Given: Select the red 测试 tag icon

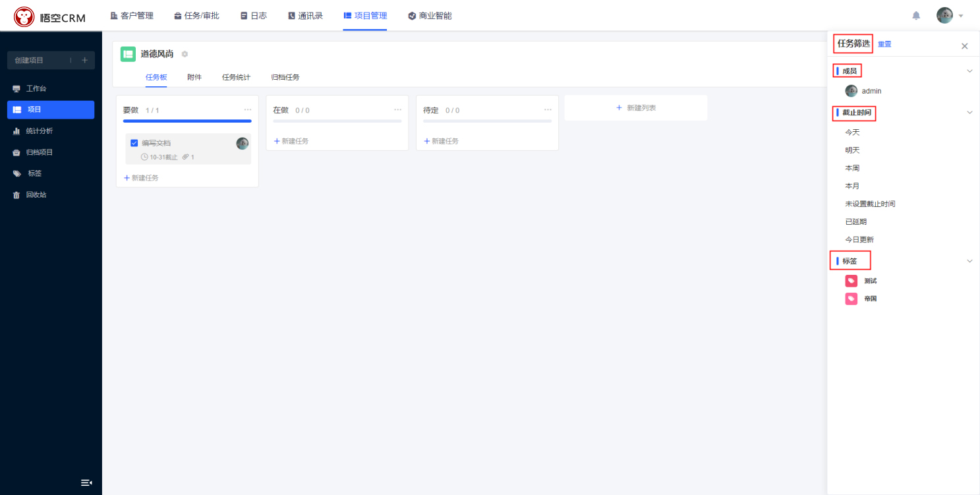Looking at the screenshot, I should 851,281.
